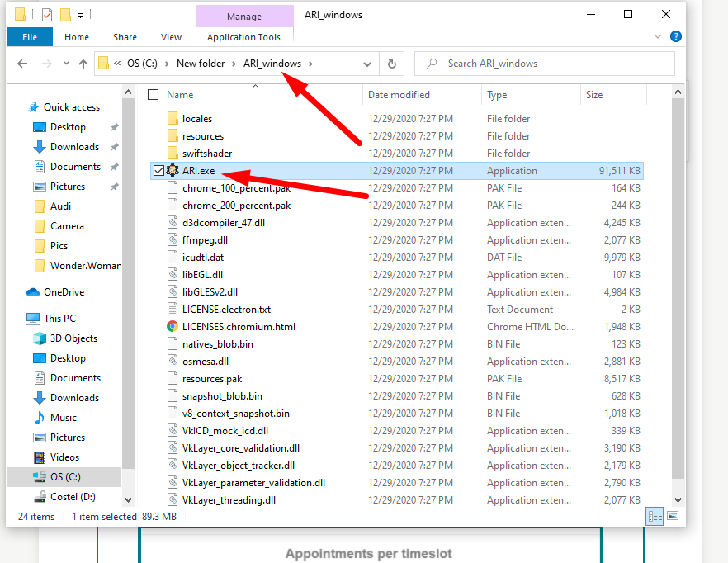
Task: Open the Help question mark icon
Action: point(675,36)
